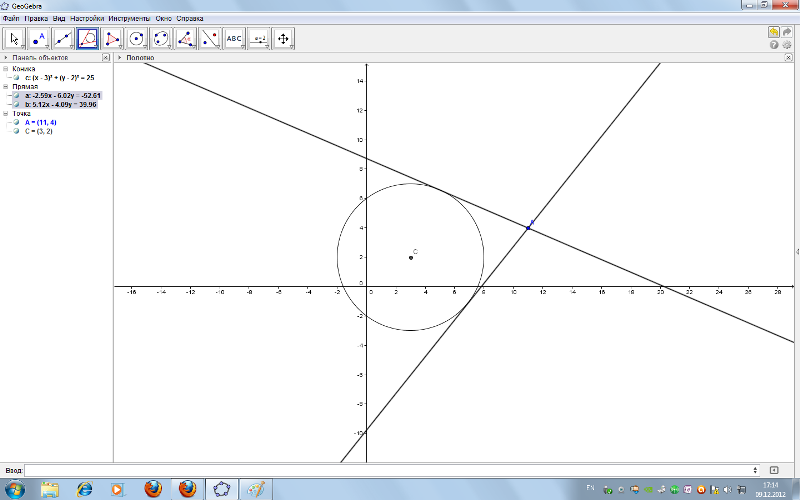Collapse the Точка group

coord(6,113)
